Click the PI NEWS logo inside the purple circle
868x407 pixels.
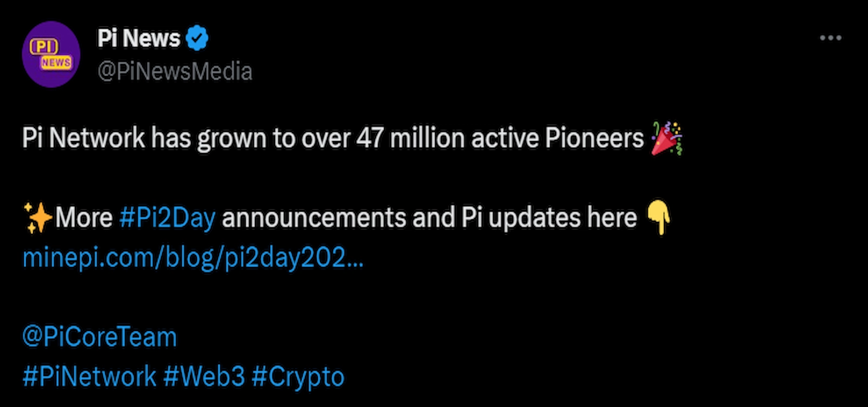[51, 53]
